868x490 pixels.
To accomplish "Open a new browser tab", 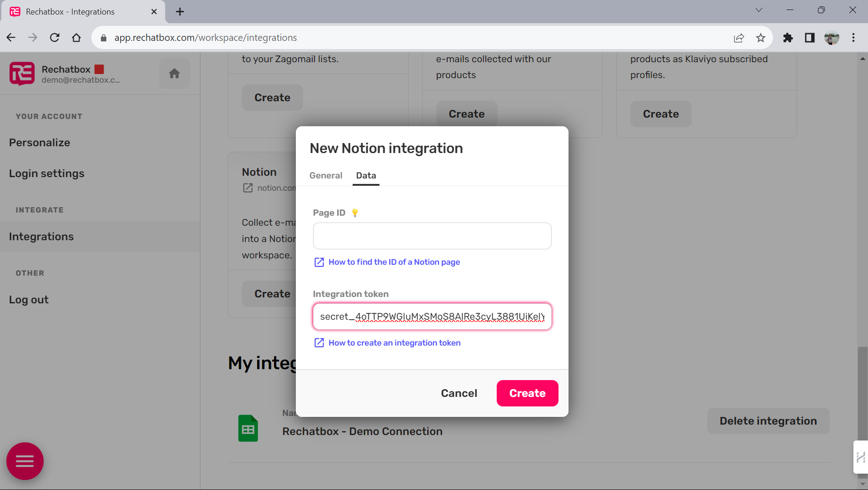I will pos(180,12).
